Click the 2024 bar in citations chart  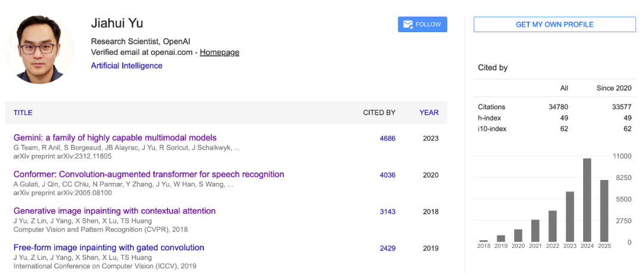587,200
